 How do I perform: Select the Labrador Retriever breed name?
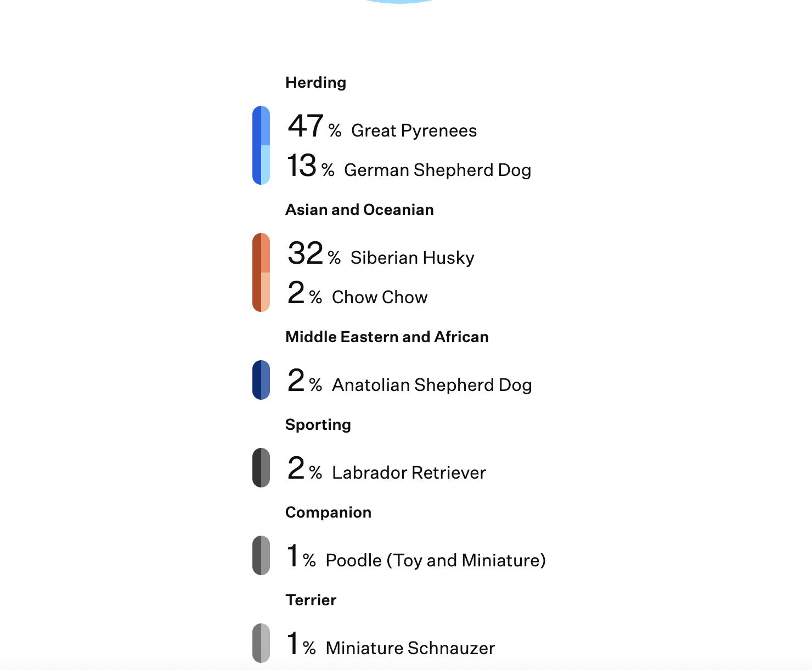(x=409, y=473)
